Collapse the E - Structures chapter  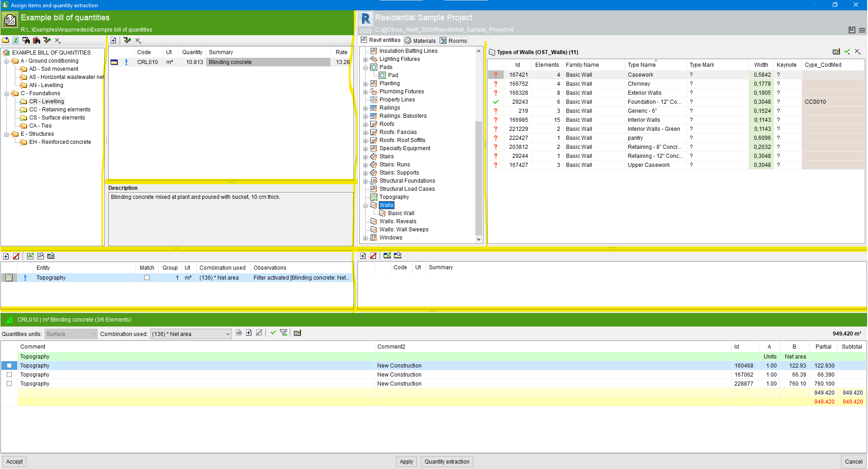7,134
